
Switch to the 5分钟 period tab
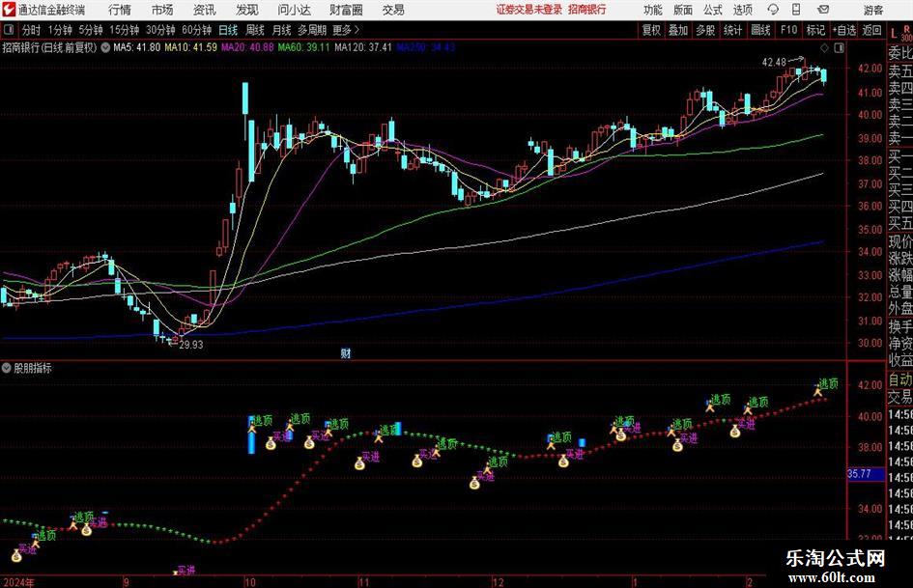pyautogui.click(x=91, y=30)
